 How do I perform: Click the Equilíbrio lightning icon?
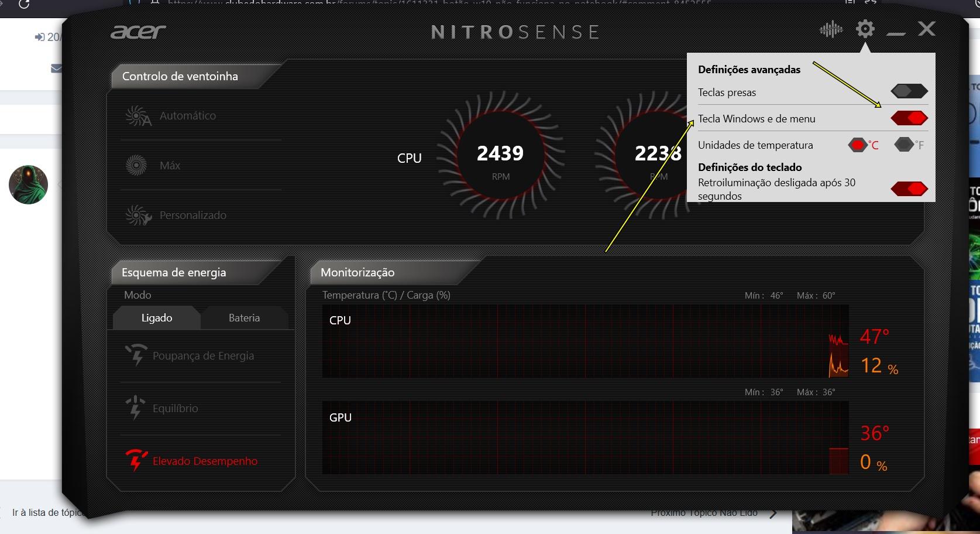(x=135, y=408)
